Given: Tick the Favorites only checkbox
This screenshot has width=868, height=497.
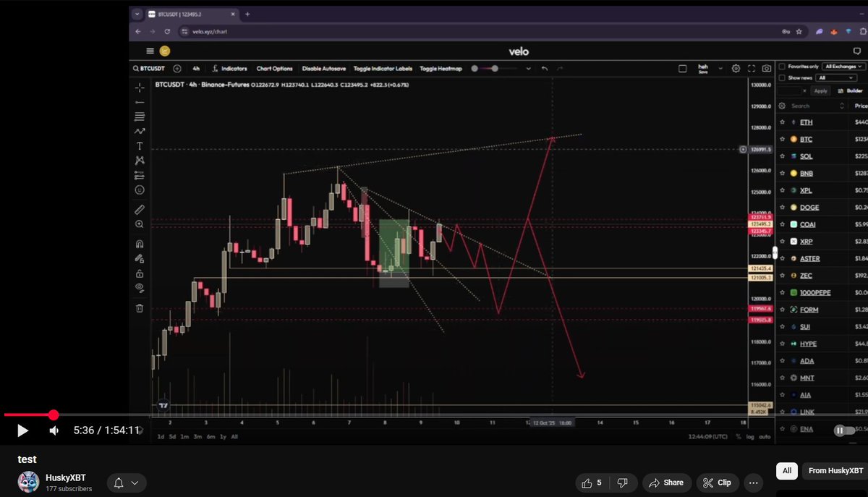Looking at the screenshot, I should click(x=782, y=67).
